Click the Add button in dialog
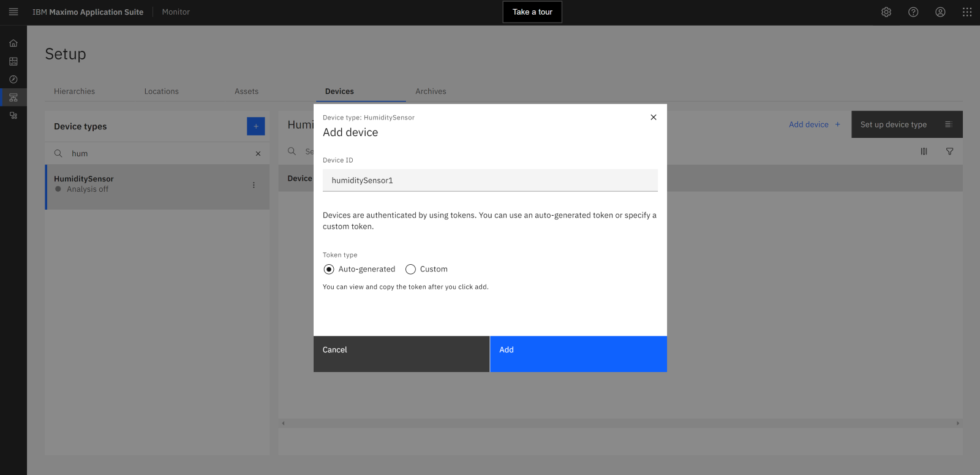980x475 pixels. point(578,354)
